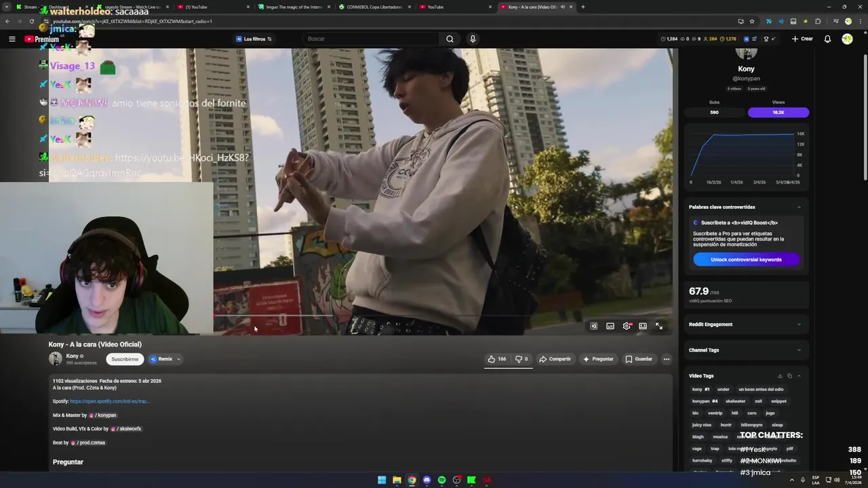The height and width of the screenshot is (488, 868).
Task: Open Kony channel avatar below video
Action: pyautogui.click(x=55, y=359)
